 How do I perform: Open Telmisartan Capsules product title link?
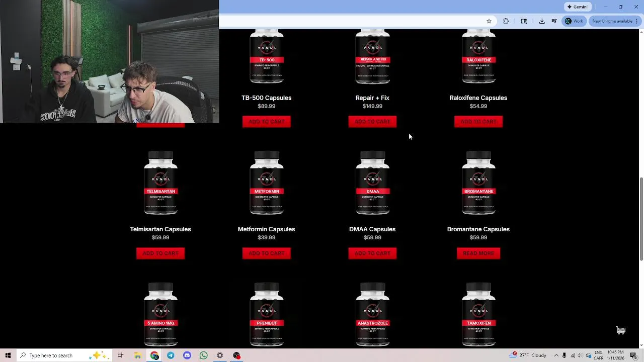coord(160,229)
